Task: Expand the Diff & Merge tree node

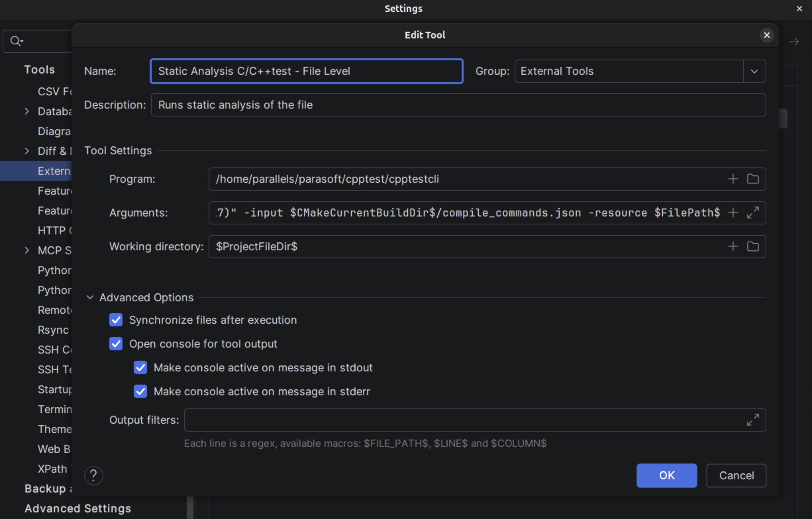Action: [27, 151]
